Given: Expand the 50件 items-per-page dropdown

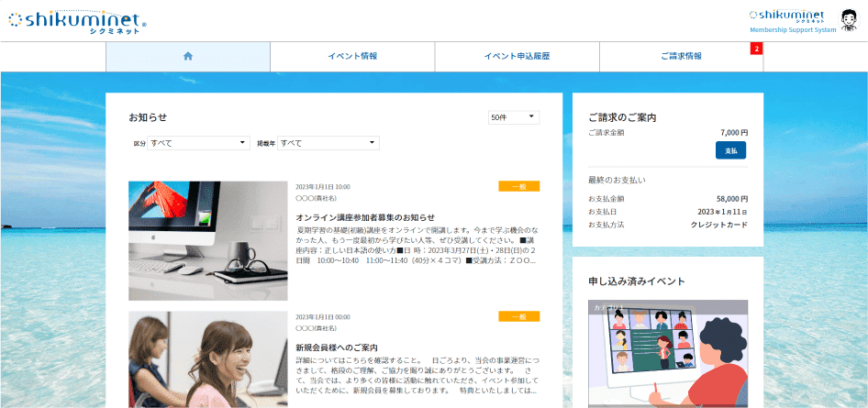Looking at the screenshot, I should pos(514,117).
